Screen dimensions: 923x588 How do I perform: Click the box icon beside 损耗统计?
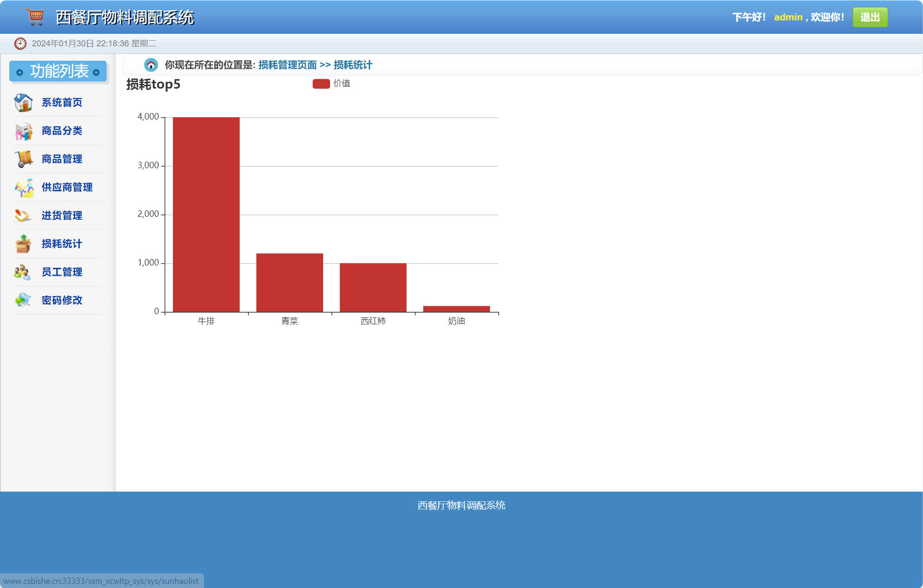[23, 244]
